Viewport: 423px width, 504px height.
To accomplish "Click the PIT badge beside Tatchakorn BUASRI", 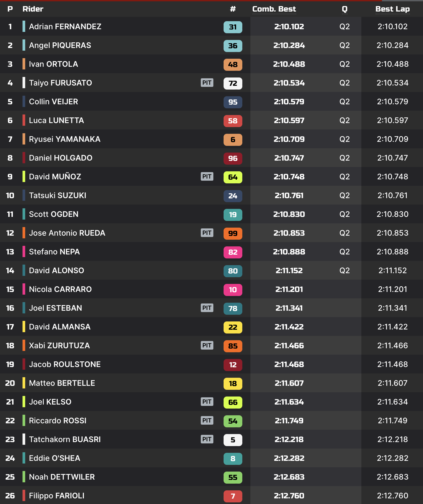I will click(207, 439).
